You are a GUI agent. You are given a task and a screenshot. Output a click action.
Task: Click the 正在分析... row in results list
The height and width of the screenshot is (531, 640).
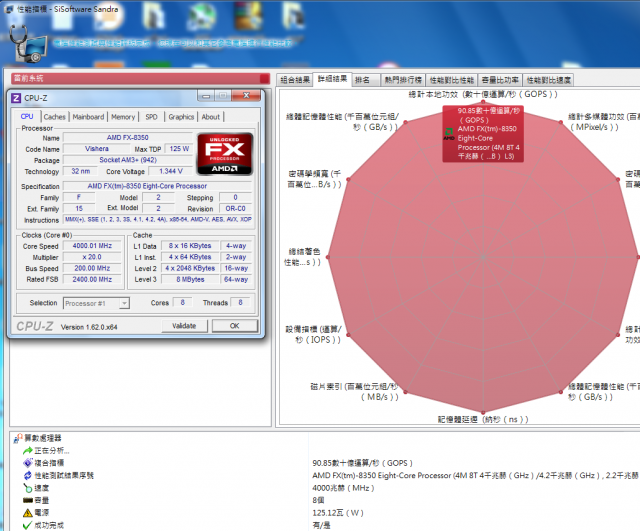pos(52,451)
